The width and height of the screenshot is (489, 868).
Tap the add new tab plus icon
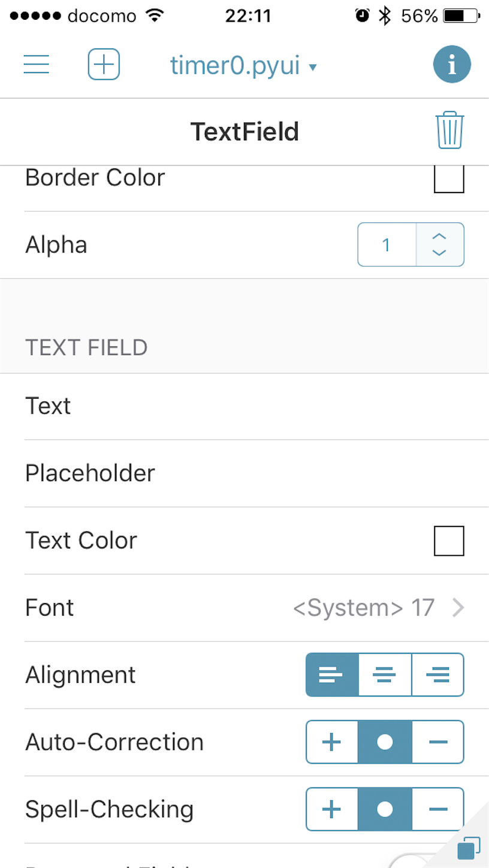tap(104, 65)
